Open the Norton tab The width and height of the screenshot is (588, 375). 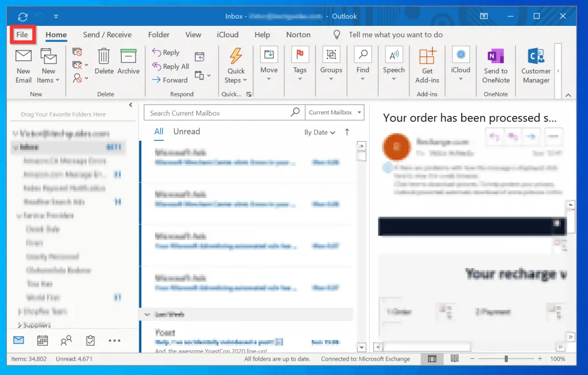point(298,34)
